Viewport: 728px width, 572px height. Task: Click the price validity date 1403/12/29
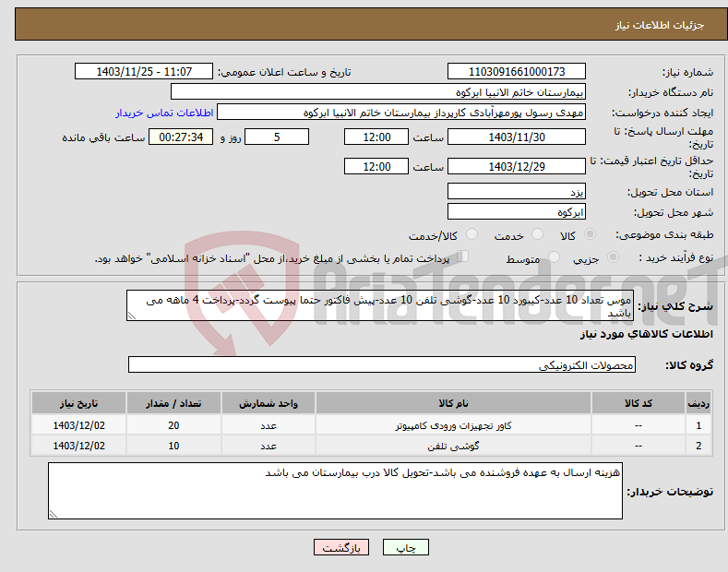[517, 166]
